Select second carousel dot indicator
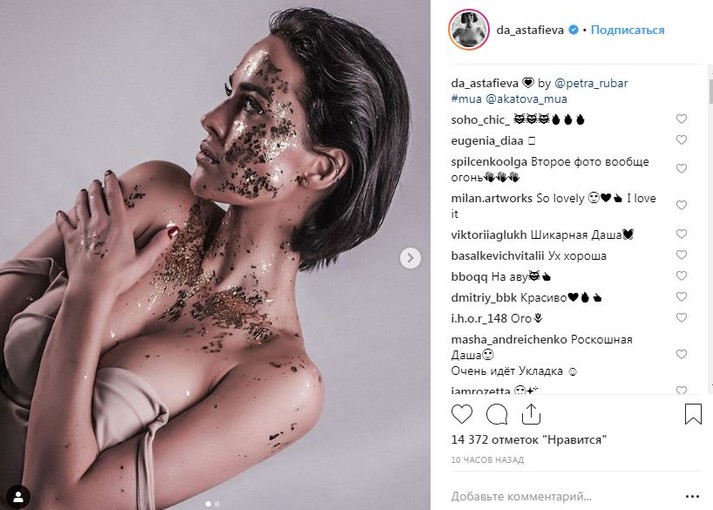Image resolution: width=713 pixels, height=510 pixels. pyautogui.click(x=217, y=504)
